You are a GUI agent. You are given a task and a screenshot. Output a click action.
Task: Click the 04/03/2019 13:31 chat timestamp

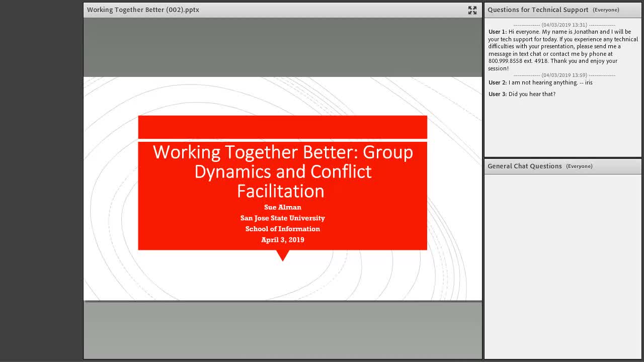tap(564, 25)
